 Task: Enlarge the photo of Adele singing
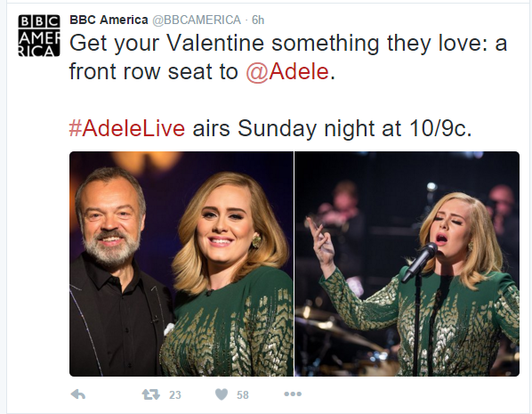pyautogui.click(x=407, y=264)
